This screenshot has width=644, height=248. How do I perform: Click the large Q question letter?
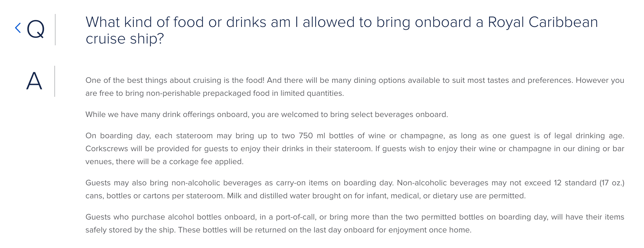(x=36, y=30)
